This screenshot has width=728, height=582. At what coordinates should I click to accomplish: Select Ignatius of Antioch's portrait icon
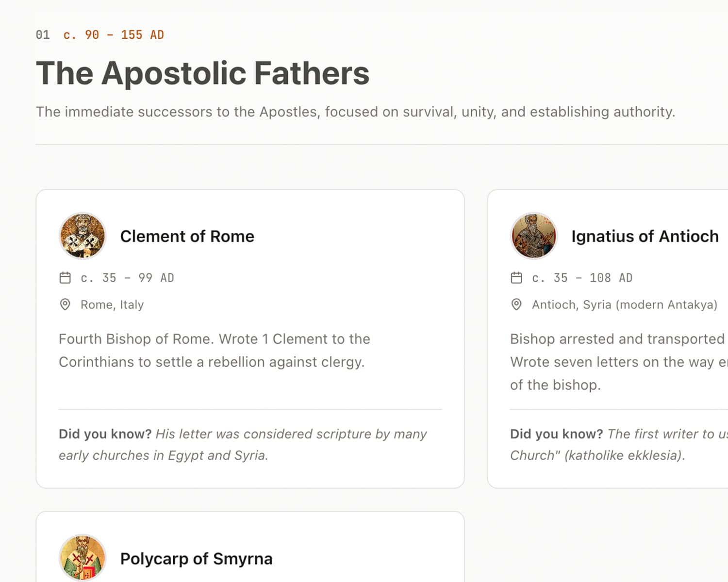pos(534,236)
